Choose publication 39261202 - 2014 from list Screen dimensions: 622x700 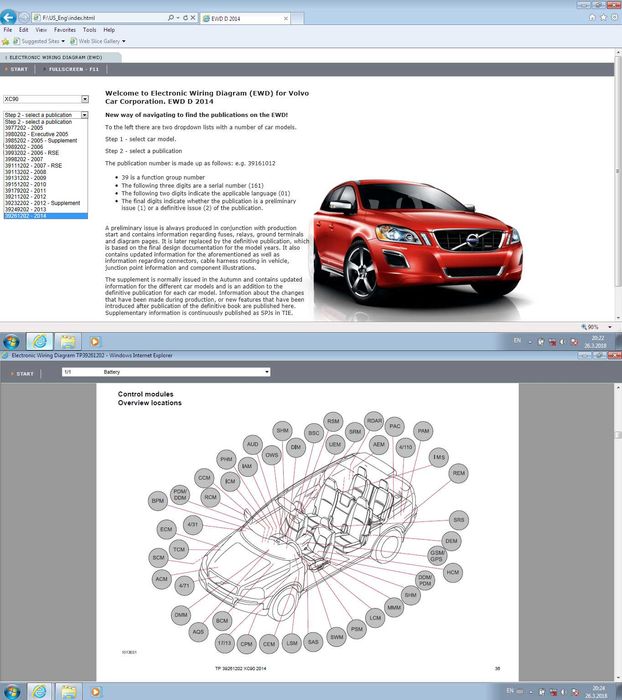click(30, 216)
